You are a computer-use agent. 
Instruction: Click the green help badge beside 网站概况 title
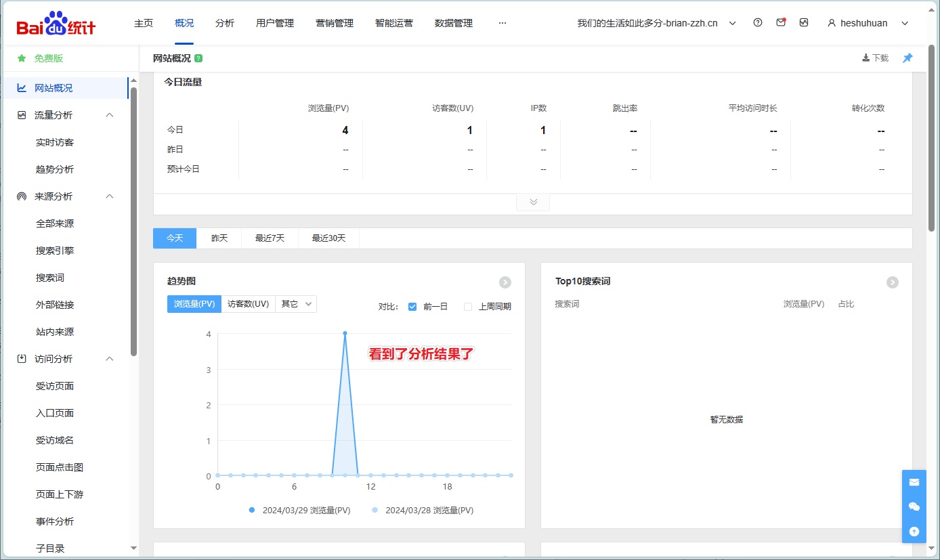(x=198, y=58)
